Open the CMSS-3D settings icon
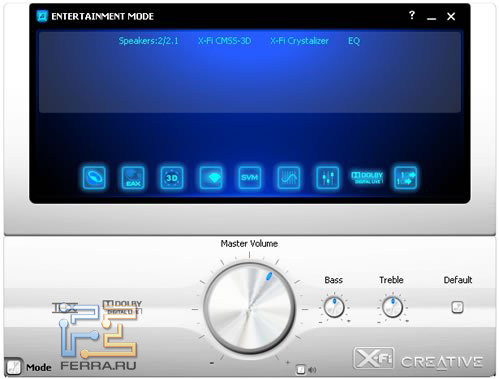This screenshot has width=499, height=379. coord(172,177)
